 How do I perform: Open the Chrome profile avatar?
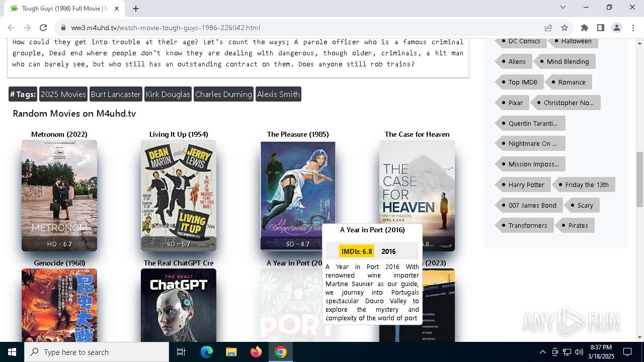[617, 28]
